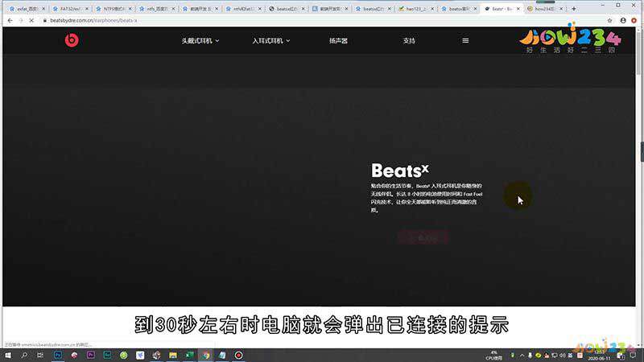This screenshot has height=362, width=644.
Task: Open Photoshop from the taskbar
Action: click(x=58, y=355)
